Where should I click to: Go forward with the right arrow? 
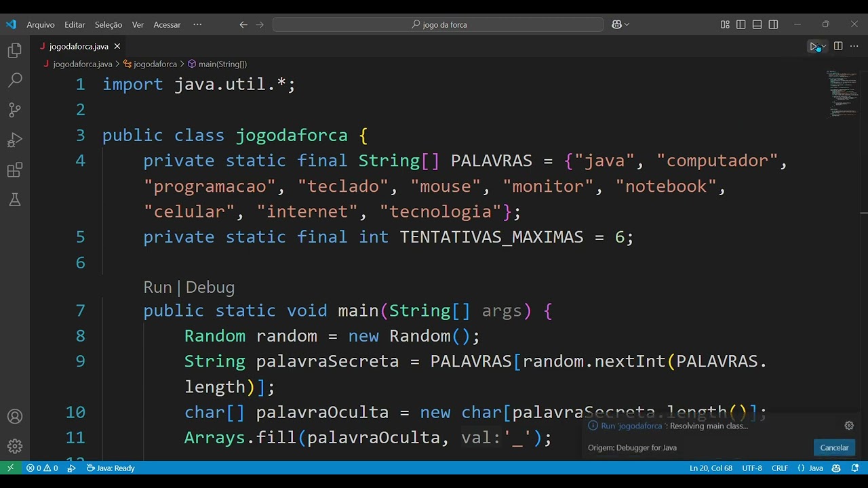click(x=260, y=24)
